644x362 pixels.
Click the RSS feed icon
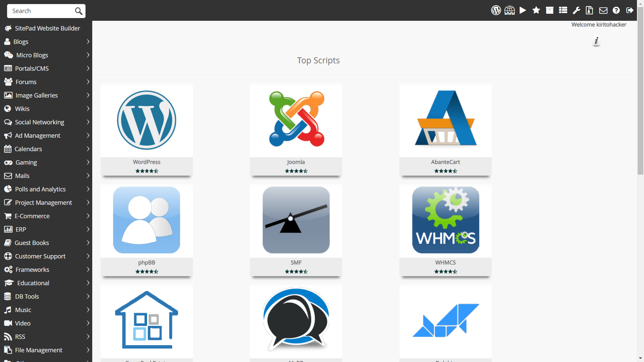(x=8, y=337)
